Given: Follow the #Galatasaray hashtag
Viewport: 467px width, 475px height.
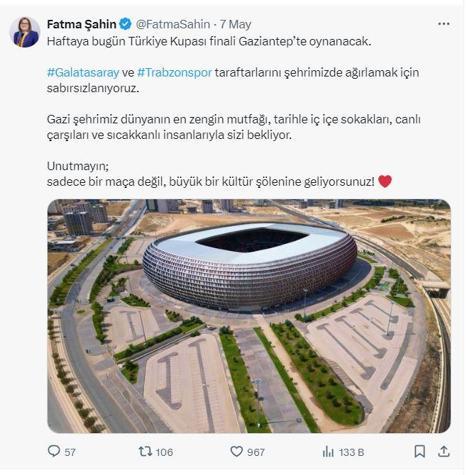Looking at the screenshot, I should [83, 73].
